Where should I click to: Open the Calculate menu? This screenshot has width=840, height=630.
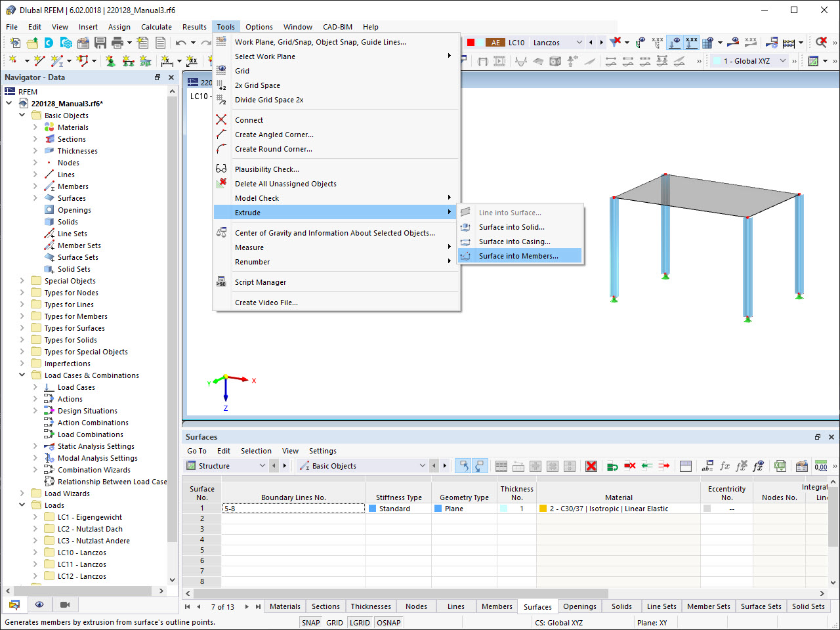(x=156, y=27)
